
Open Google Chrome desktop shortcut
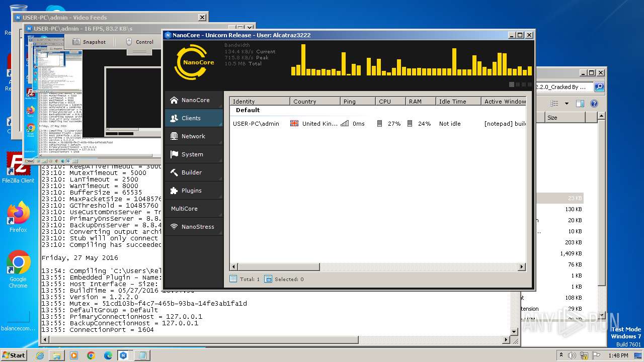point(18,269)
